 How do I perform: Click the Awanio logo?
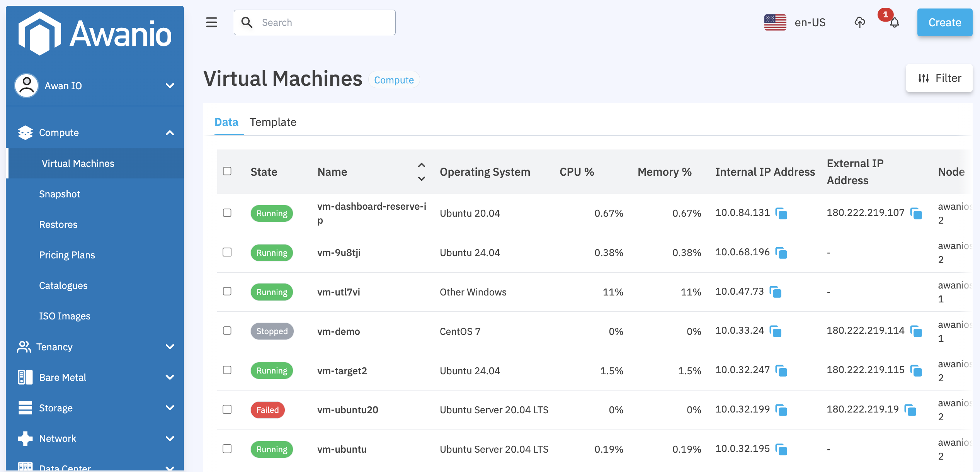pyautogui.click(x=95, y=34)
